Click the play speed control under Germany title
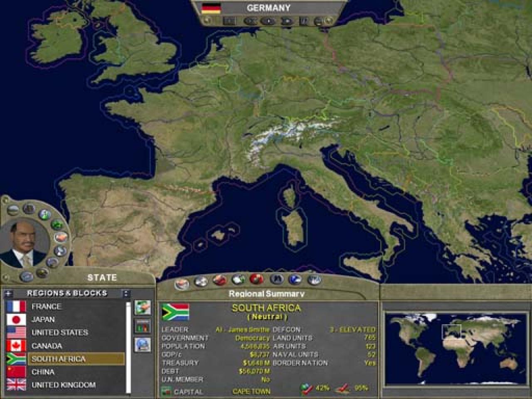The image size is (532, 399). (269, 21)
